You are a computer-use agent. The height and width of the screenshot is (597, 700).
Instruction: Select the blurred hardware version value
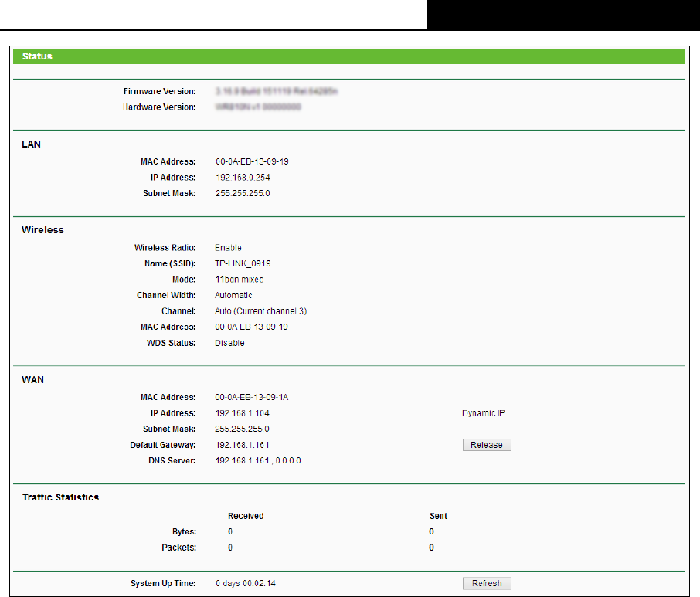258,107
